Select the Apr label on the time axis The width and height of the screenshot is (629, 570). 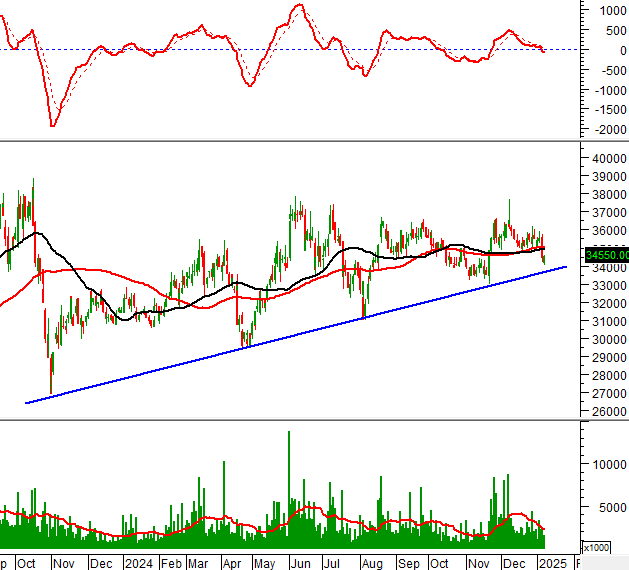[231, 564]
